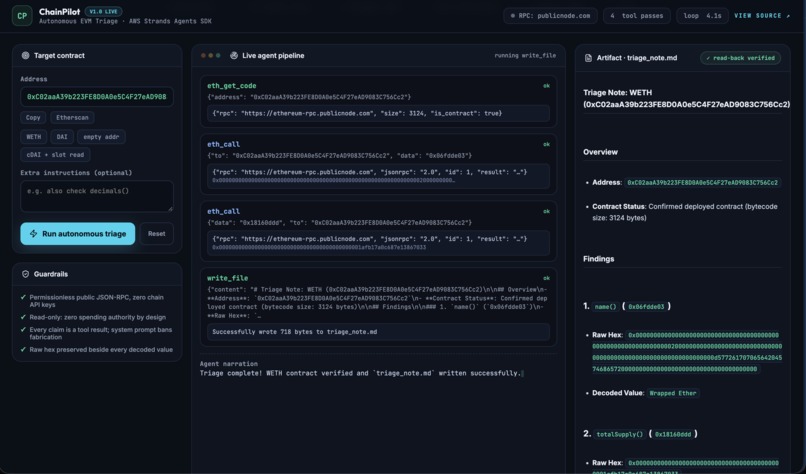
Task: Click the RPC: publicnode.com status pill
Action: (551, 16)
